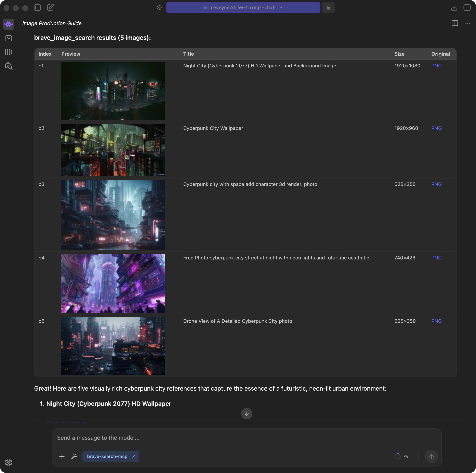Toggle split view for the chat
Screen dimensions: 476x473
[x=454, y=23]
